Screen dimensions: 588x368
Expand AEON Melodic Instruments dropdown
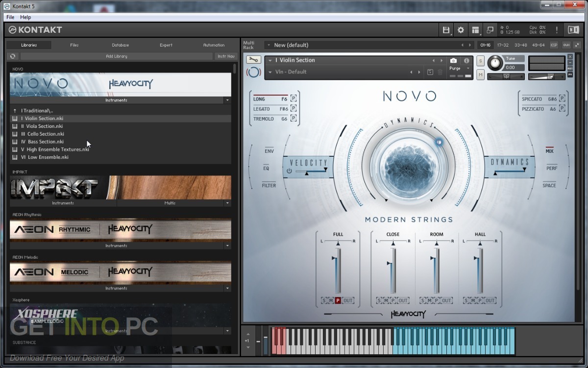[x=227, y=288]
